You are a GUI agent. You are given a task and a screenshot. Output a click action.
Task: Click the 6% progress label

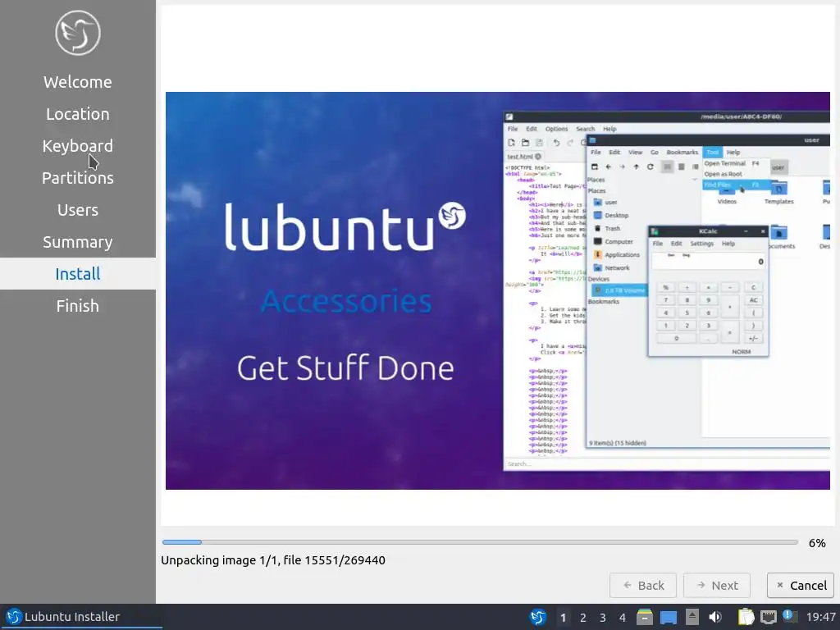coord(817,543)
